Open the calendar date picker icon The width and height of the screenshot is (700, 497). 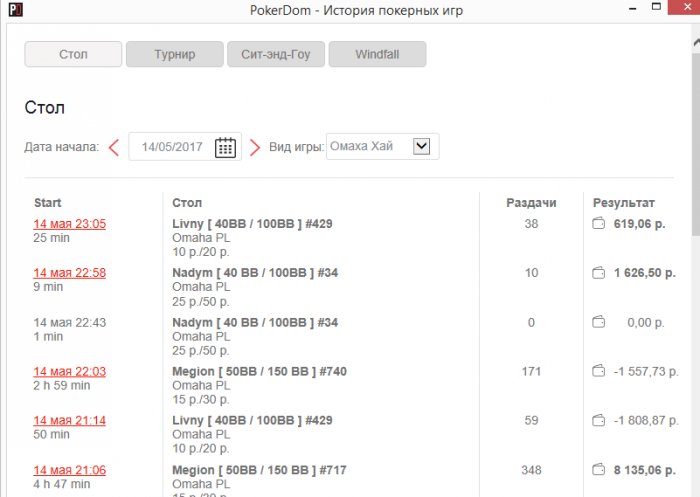[225, 147]
